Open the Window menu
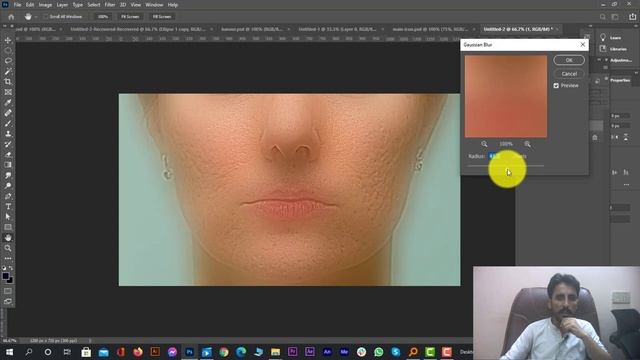This screenshot has height=360, width=640. click(x=154, y=5)
